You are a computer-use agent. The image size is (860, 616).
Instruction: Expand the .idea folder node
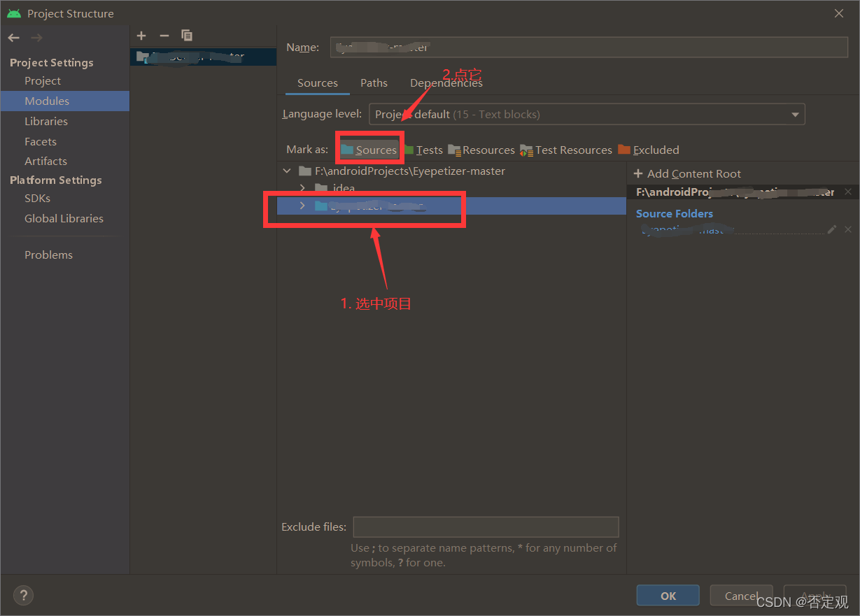(x=302, y=187)
